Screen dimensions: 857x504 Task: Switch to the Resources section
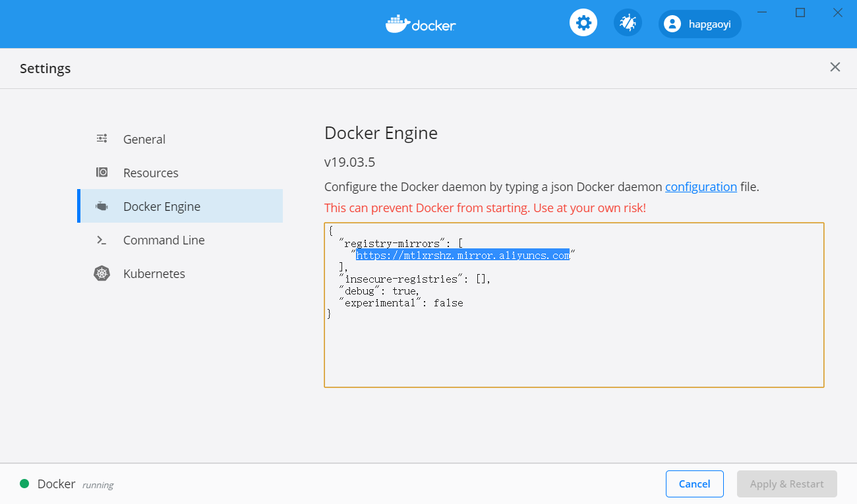click(x=180, y=173)
